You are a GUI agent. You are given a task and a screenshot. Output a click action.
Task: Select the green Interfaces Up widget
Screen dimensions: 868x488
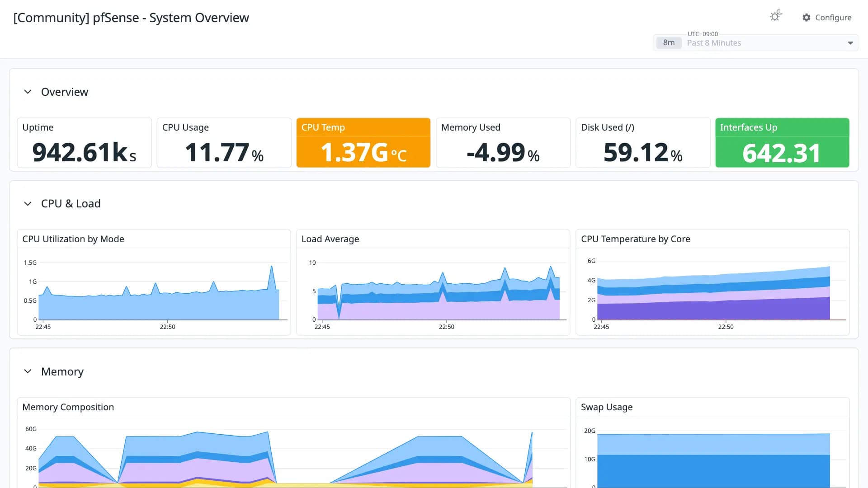click(x=782, y=143)
